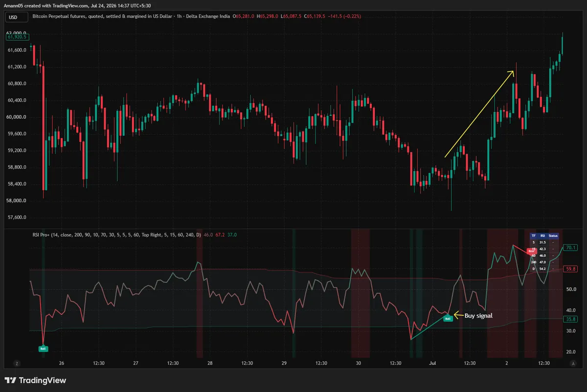The width and height of the screenshot is (587, 392).
Task: Click the 57,600.0 price axis label
Action: coord(17,218)
